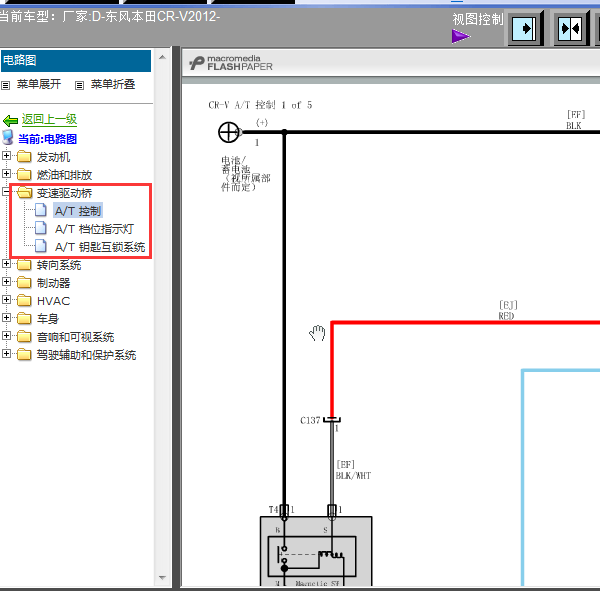Click the 电路图 panel header

click(x=76, y=60)
